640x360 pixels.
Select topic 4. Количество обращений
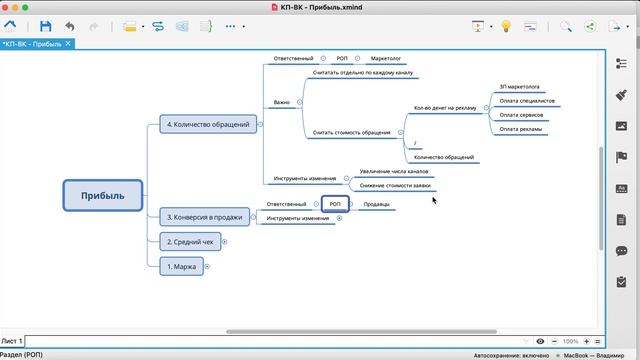[x=208, y=124]
